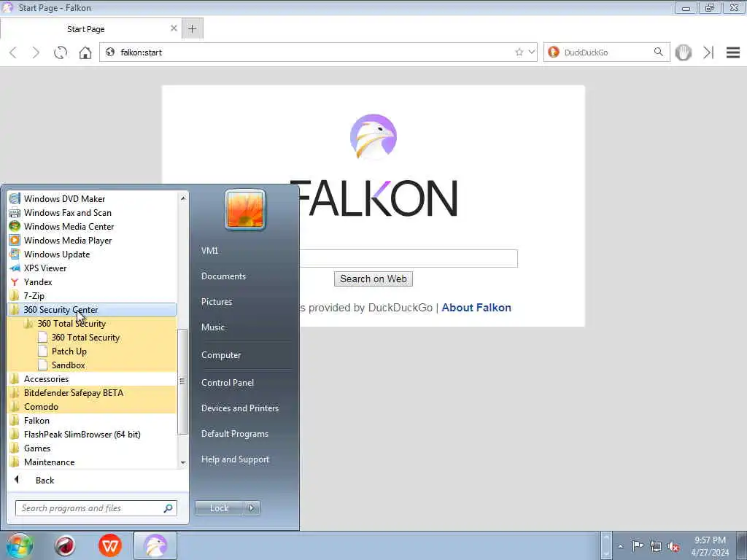Collapse the 360 Total Security subfolder
This screenshot has width=747, height=560.
(92, 323)
